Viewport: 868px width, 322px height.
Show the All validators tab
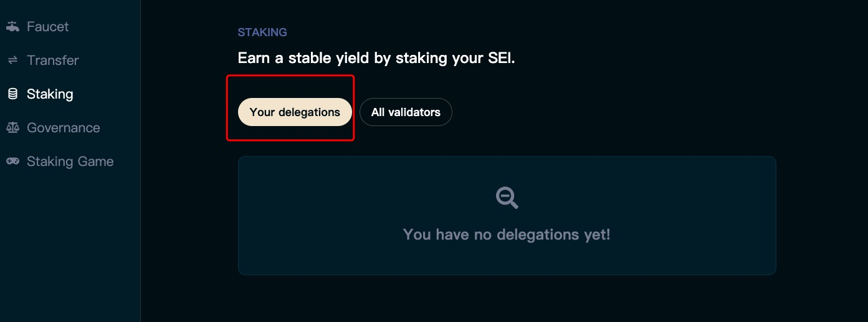406,112
